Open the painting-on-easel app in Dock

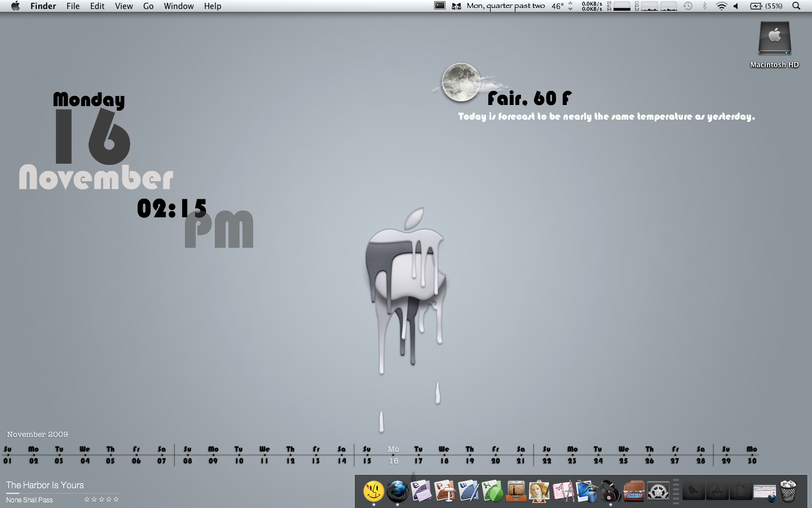pos(540,491)
